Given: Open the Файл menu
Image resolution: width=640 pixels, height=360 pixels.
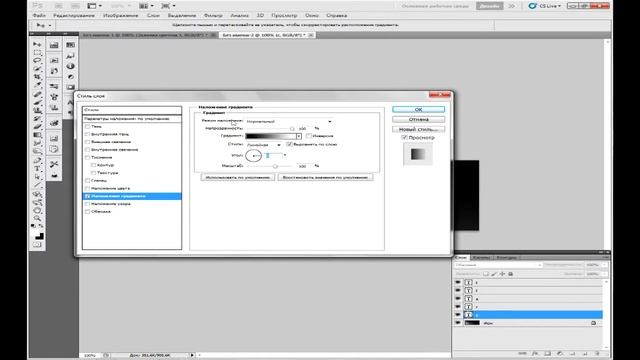Looking at the screenshot, I should 39,16.
